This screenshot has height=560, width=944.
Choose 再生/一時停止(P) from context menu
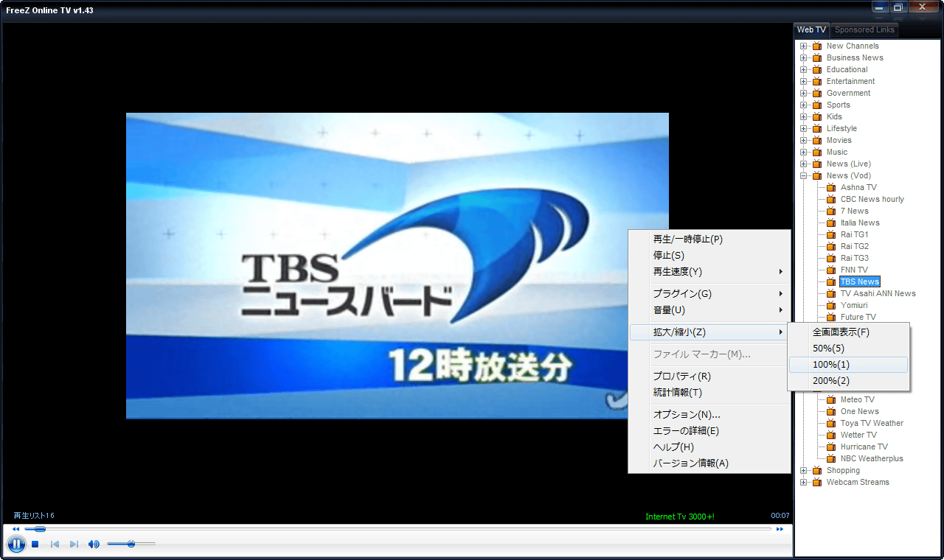click(709, 239)
